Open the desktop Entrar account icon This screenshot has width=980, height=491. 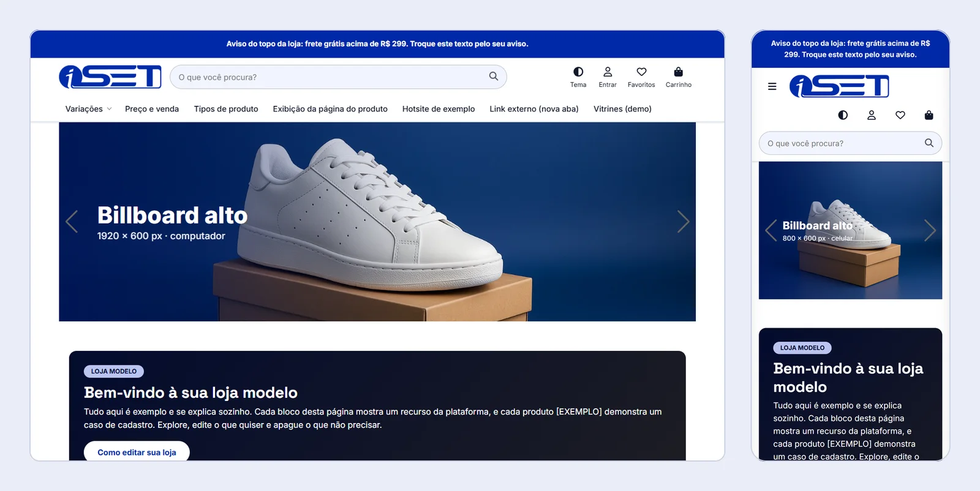point(608,72)
